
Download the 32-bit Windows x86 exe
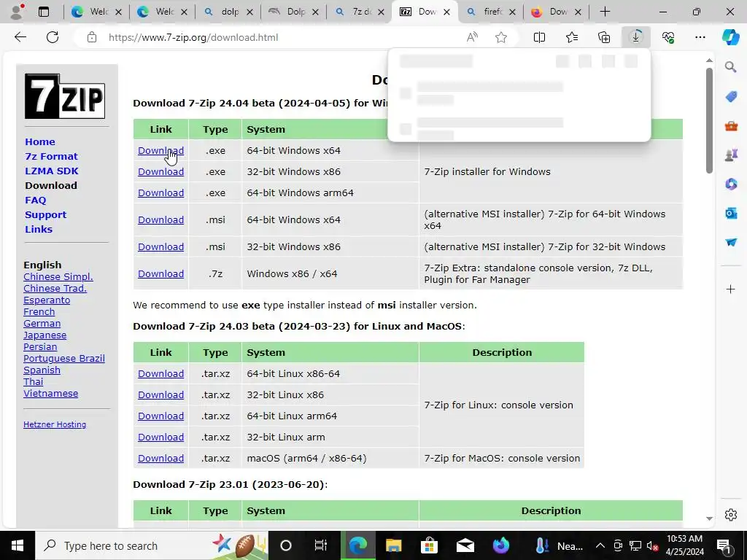[x=160, y=171]
